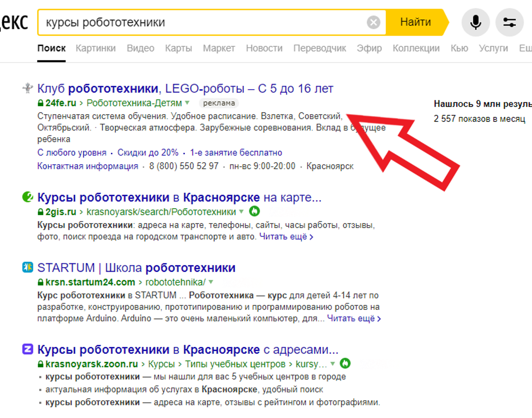This screenshot has width=532, height=418.
Task: Open Курсы робототехники в Красноярске на карте result
Action: coord(179,198)
